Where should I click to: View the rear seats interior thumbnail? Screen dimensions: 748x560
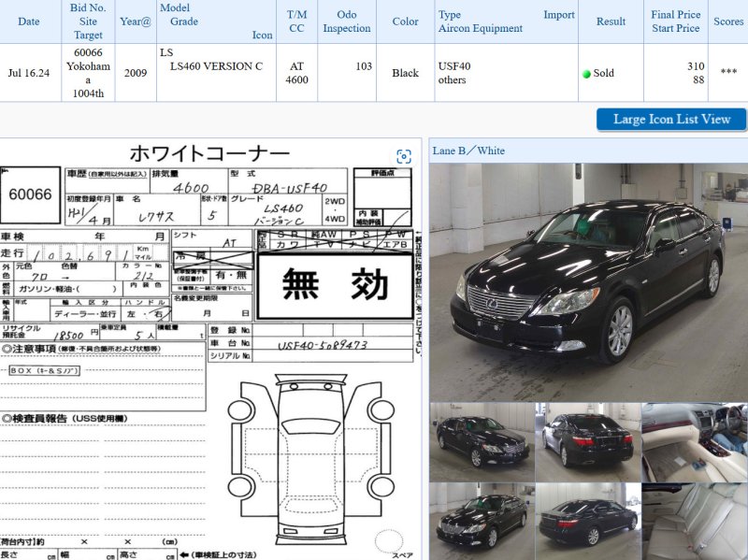click(694, 521)
